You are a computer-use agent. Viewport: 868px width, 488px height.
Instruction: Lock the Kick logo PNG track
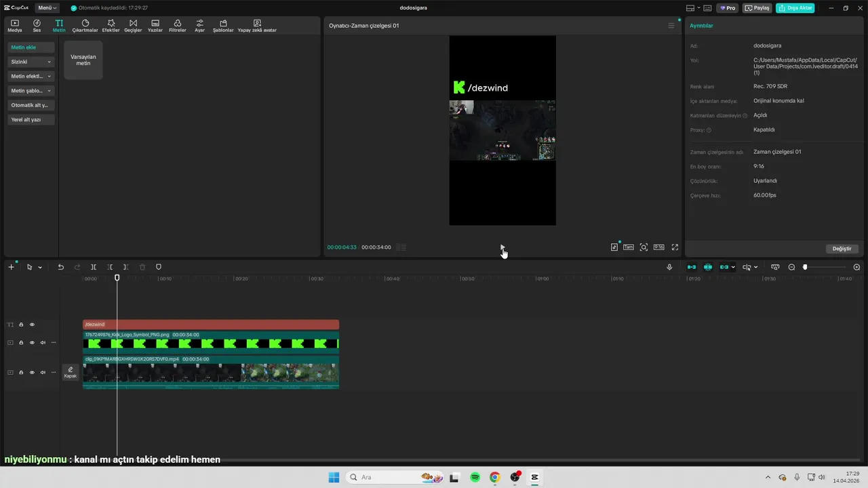tap(21, 343)
